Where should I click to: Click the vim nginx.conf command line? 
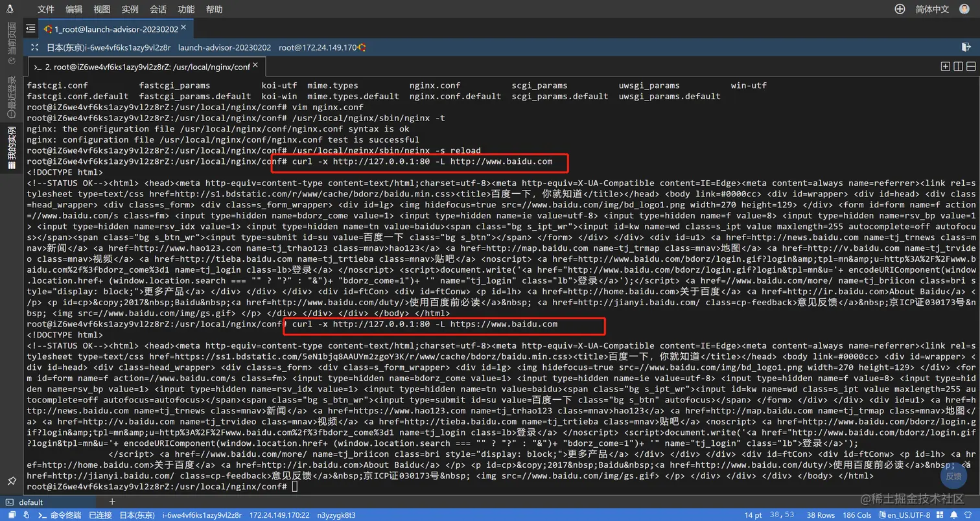tap(195, 107)
